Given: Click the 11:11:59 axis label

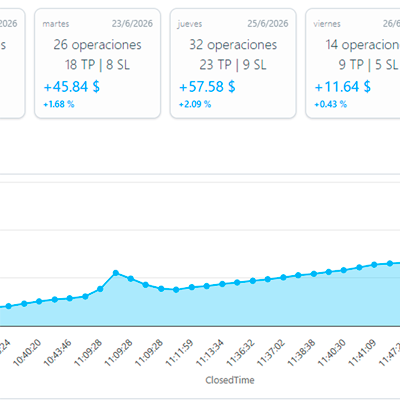Looking at the screenshot, I should coord(180,352).
